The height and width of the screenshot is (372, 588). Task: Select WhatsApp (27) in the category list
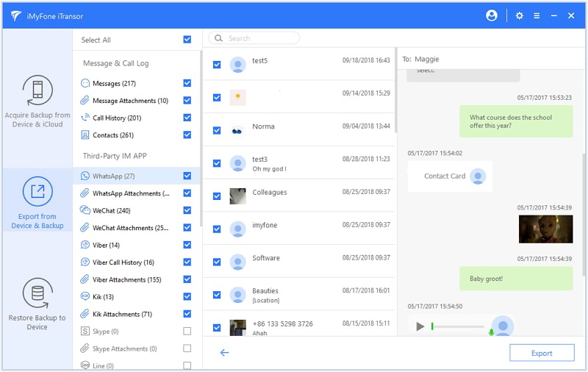[113, 176]
